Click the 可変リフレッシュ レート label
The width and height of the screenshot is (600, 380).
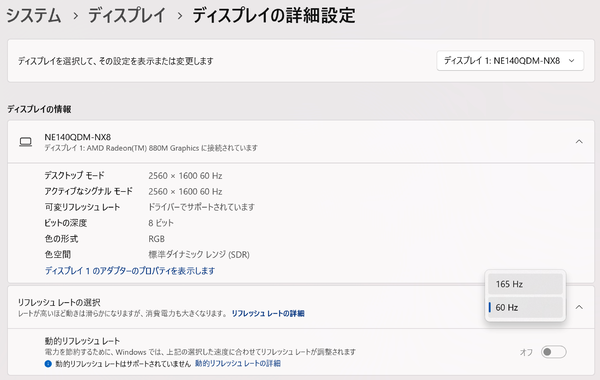(x=82, y=207)
